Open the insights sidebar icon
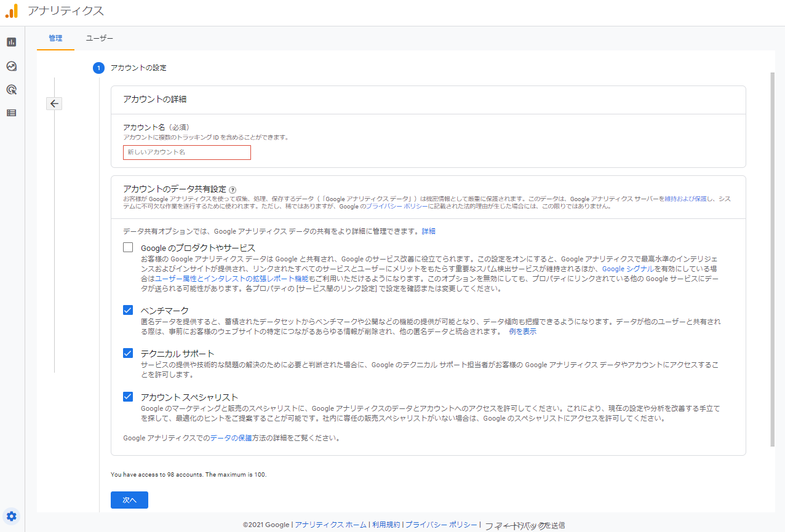This screenshot has width=785, height=532. tap(11, 66)
